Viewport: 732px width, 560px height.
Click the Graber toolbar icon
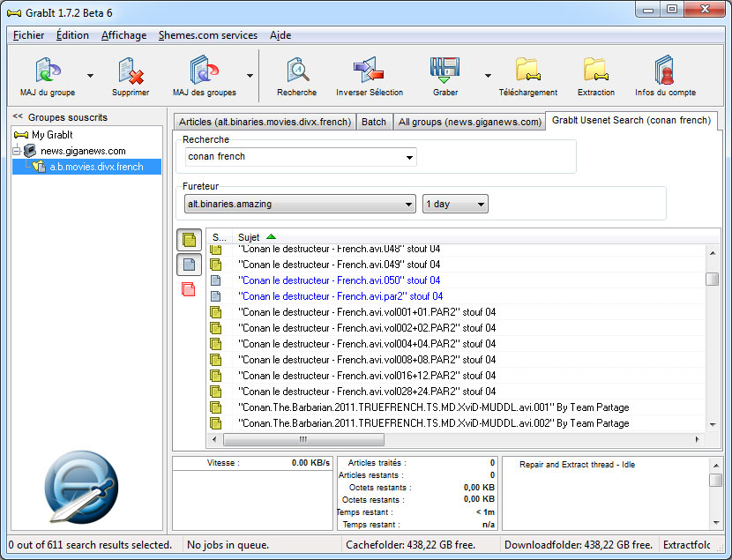pyautogui.click(x=444, y=70)
